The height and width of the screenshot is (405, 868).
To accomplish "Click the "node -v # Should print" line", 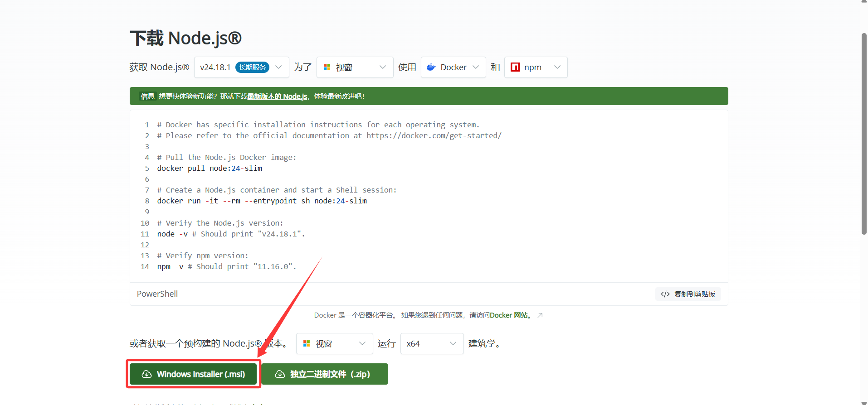I will point(231,234).
